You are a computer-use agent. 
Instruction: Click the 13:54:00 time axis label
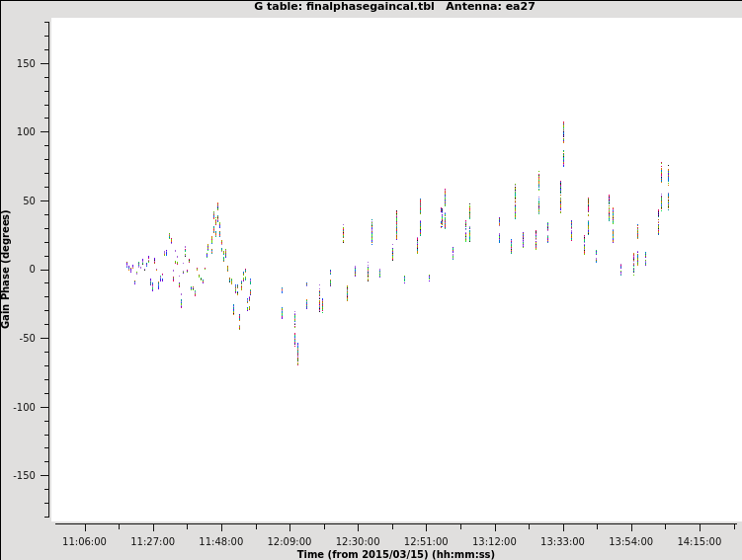coord(630,541)
